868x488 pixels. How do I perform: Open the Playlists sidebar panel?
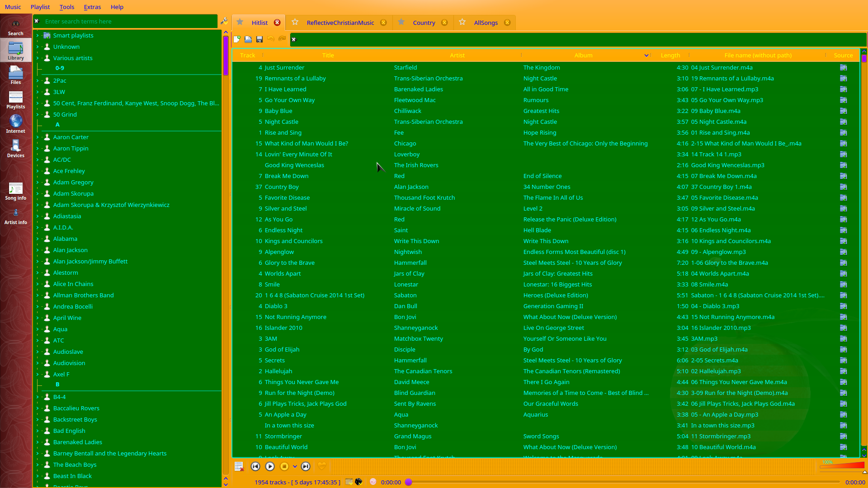click(x=16, y=99)
